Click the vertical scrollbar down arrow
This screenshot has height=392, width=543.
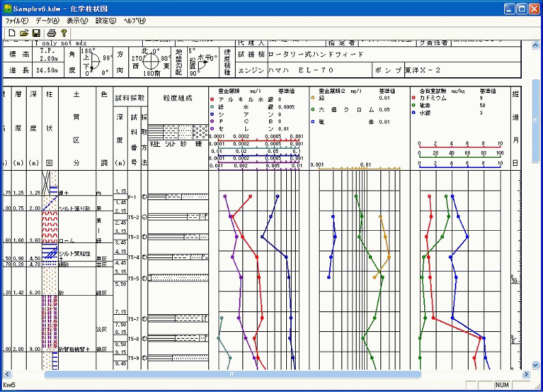[x=534, y=365]
